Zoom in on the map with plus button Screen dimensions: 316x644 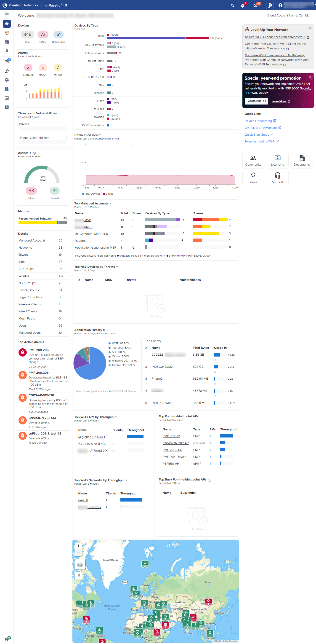click(x=78, y=546)
